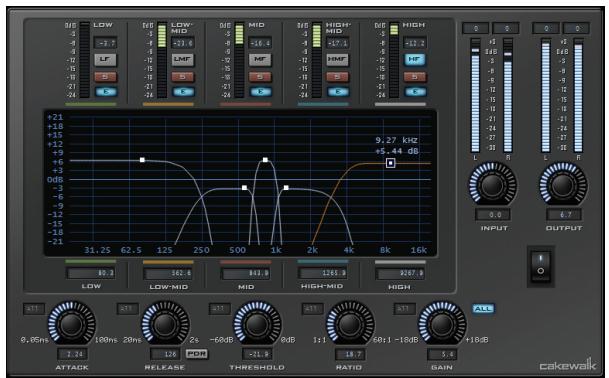Click the small box beside the Release knob
Viewport: 609px width, 378px height.
[x=128, y=309]
